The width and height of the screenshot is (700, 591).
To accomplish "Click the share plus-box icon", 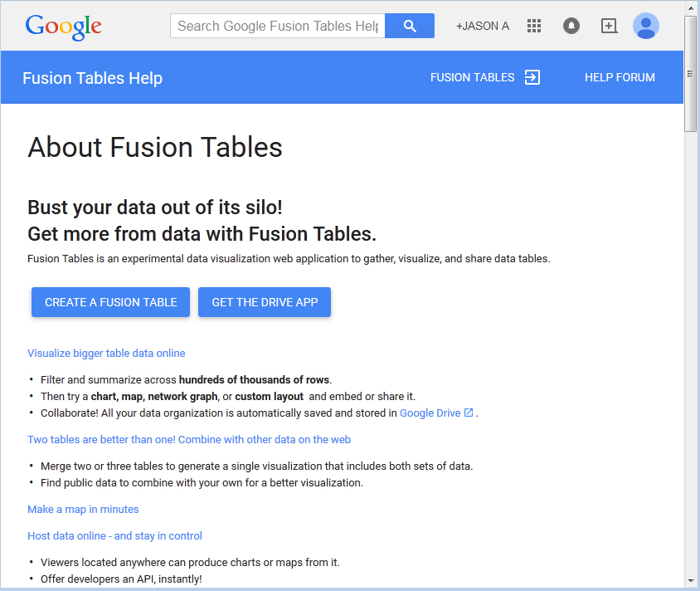I will coord(609,26).
